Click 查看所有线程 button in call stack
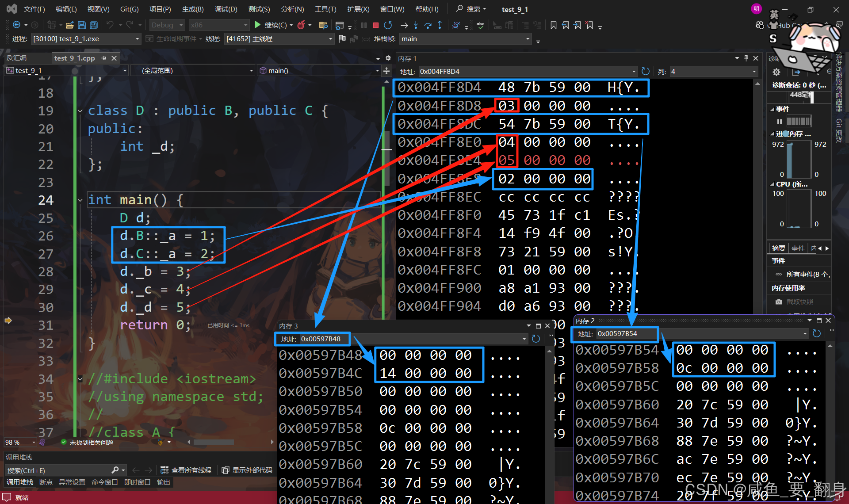The width and height of the screenshot is (849, 504). click(x=186, y=470)
